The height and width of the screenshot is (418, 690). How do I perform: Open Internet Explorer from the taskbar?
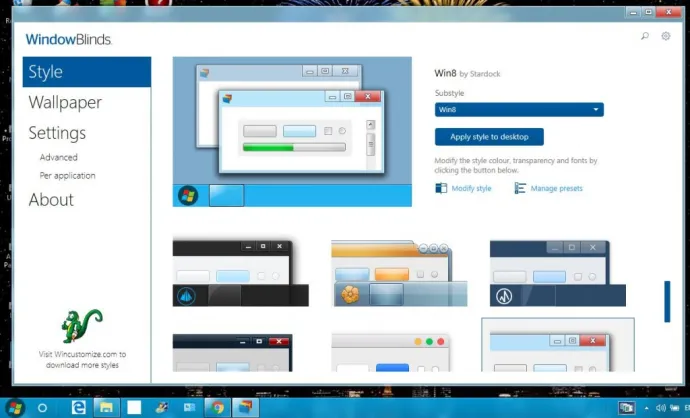pyautogui.click(x=78, y=407)
